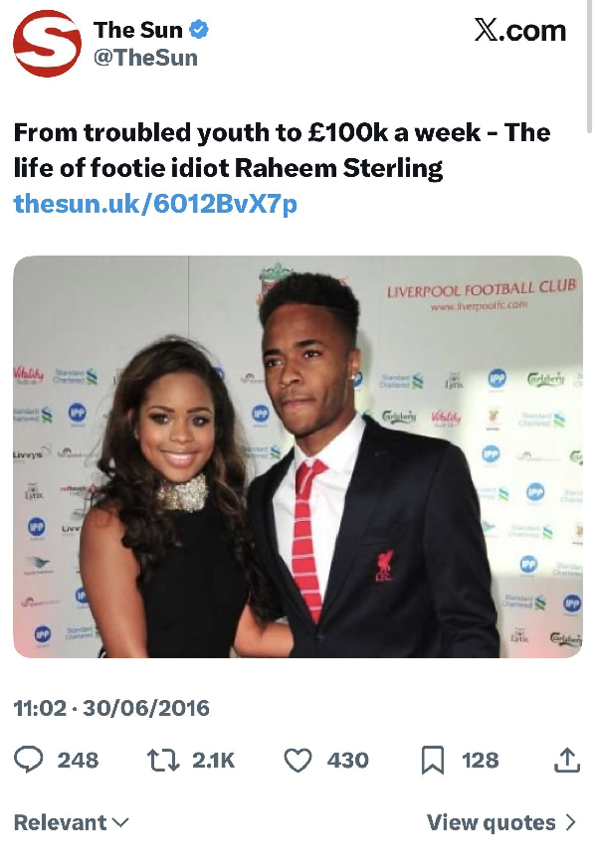Click the share upload icon

point(565,760)
